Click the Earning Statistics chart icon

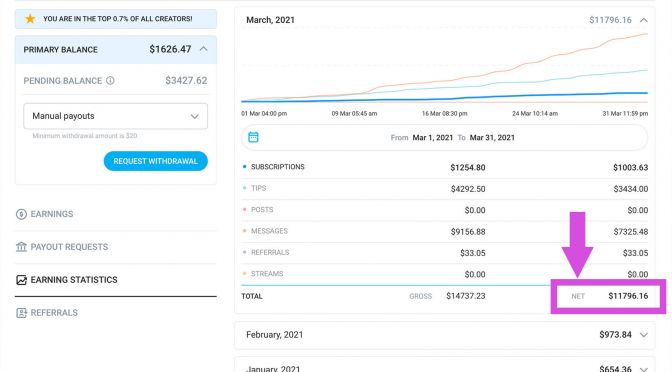click(21, 280)
